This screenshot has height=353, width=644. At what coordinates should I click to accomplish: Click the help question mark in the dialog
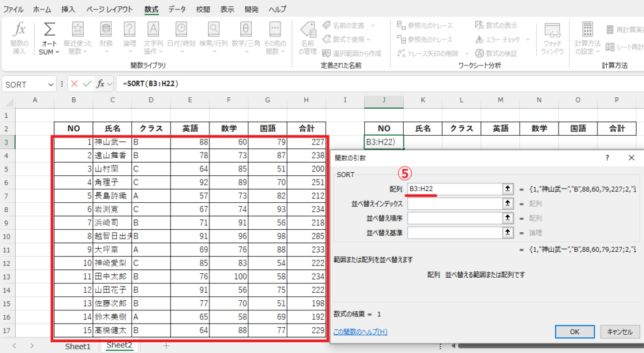pos(607,158)
